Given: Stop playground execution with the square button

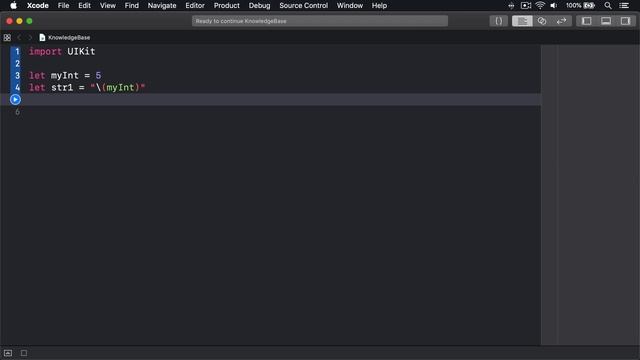Looking at the screenshot, I should click(x=24, y=353).
